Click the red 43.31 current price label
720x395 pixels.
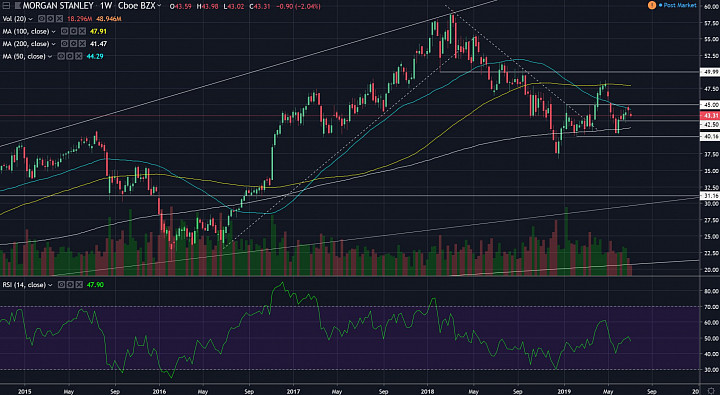click(709, 115)
